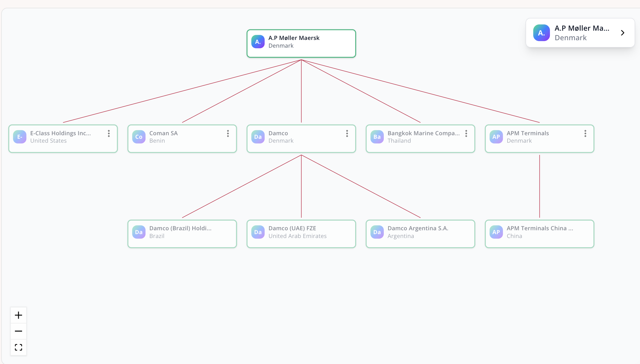Viewport: 640px width, 364px height.
Task: Click the A.P Møller Maersk panel avatar
Action: (x=542, y=33)
